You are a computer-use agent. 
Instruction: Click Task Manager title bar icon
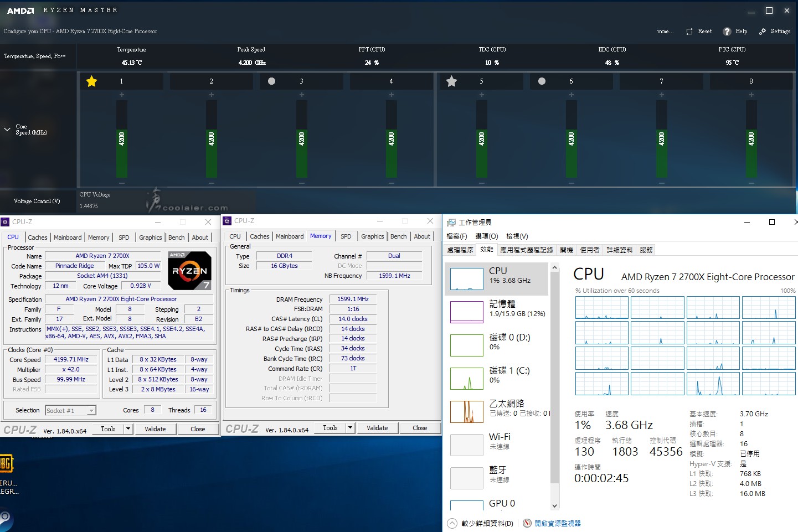[x=451, y=223]
